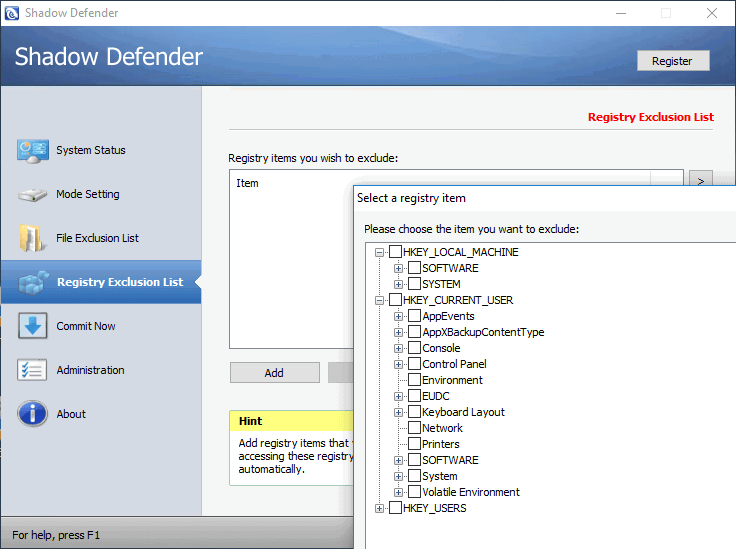Screen dimensions: 736x549
Task: Expand the AppEvents node
Action: coord(398,316)
